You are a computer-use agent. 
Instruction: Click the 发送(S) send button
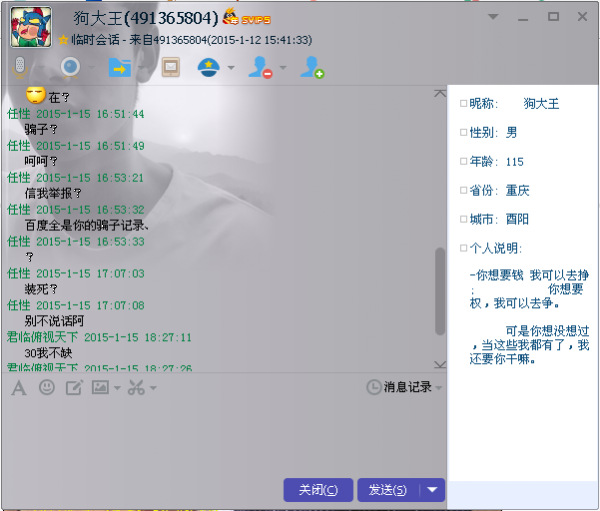[x=388, y=490]
